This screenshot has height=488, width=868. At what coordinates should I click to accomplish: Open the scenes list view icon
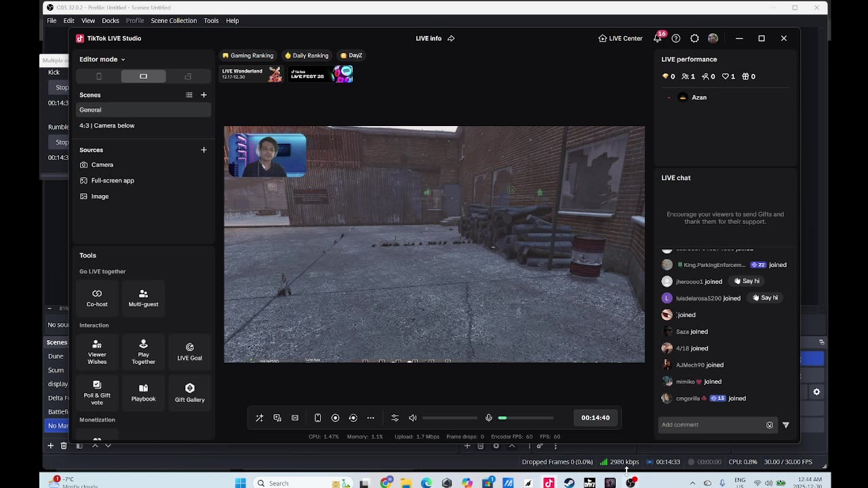pyautogui.click(x=189, y=95)
